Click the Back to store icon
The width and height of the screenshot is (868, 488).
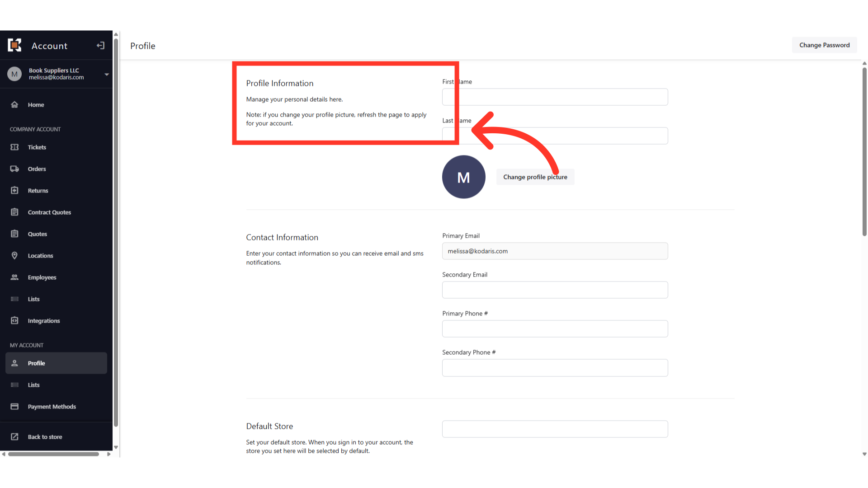(14, 437)
